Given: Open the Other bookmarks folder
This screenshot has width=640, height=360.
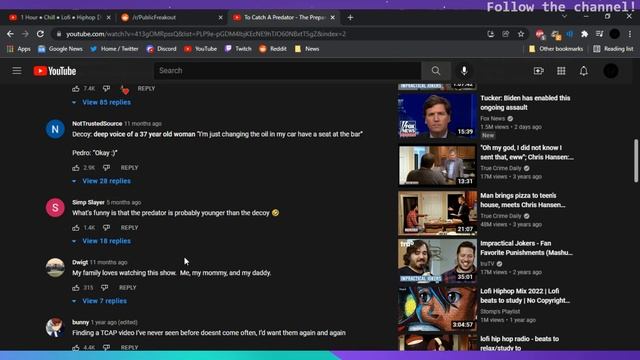Looking at the screenshot, I should (x=556, y=49).
